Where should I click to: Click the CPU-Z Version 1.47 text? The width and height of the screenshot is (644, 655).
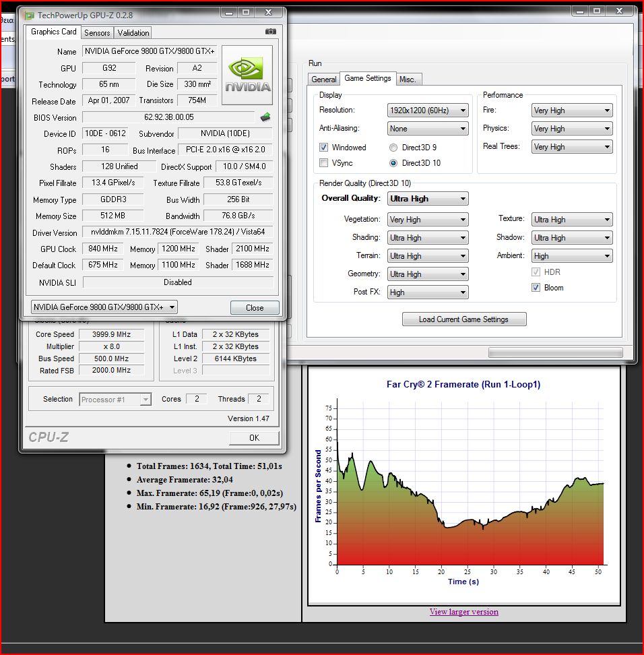click(249, 418)
